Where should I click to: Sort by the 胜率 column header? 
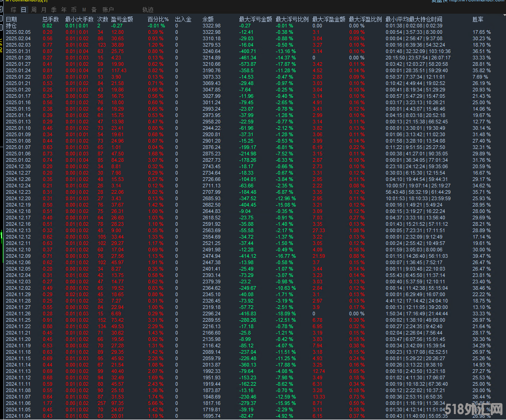(x=478, y=19)
